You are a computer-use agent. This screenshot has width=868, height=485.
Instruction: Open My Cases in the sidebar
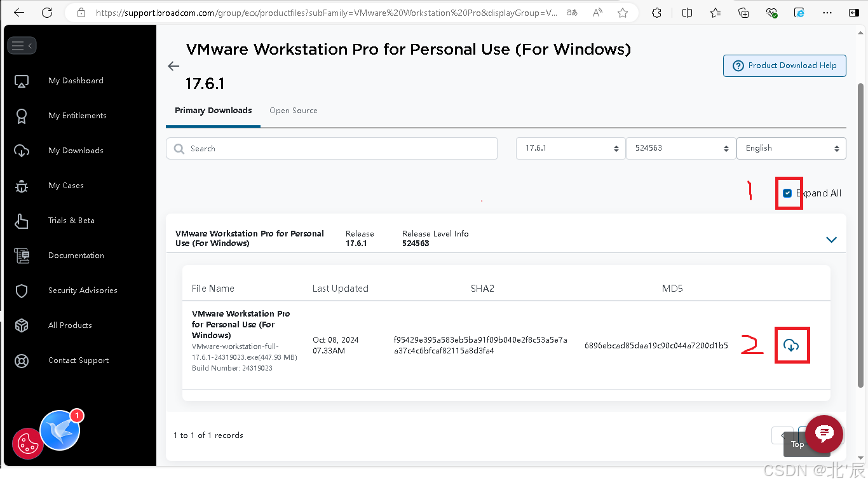pyautogui.click(x=66, y=186)
